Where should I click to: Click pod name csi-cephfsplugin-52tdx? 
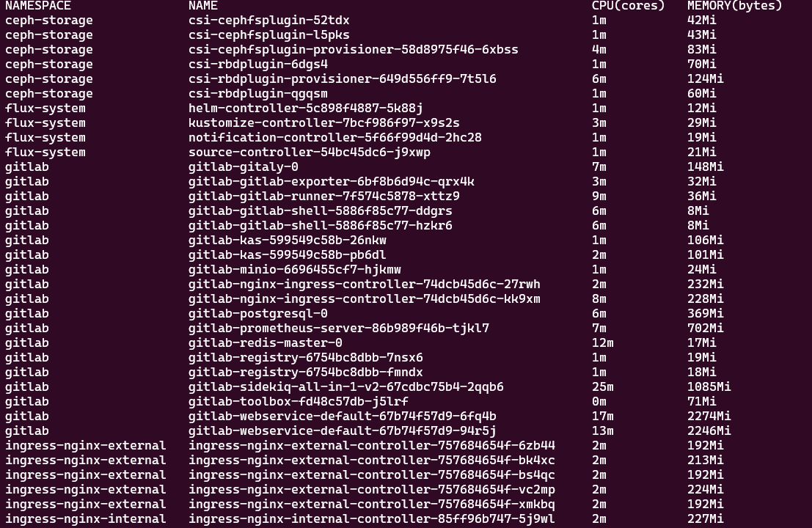268,21
